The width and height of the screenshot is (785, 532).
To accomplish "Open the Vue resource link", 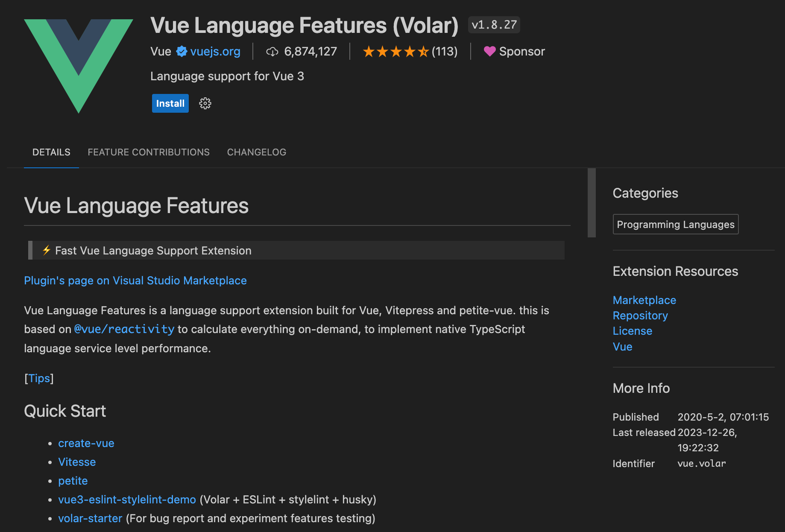I will 623,347.
